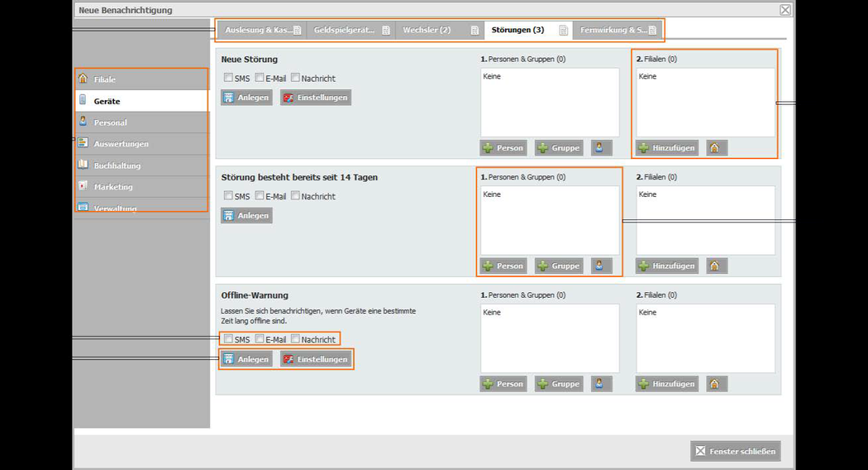Click the Neue Störung heading text

point(249,60)
